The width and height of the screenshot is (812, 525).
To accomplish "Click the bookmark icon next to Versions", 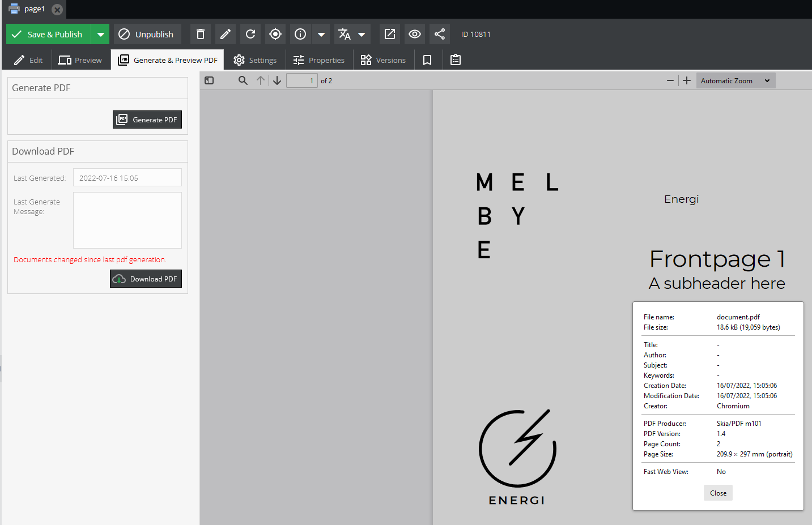I will pyautogui.click(x=427, y=59).
